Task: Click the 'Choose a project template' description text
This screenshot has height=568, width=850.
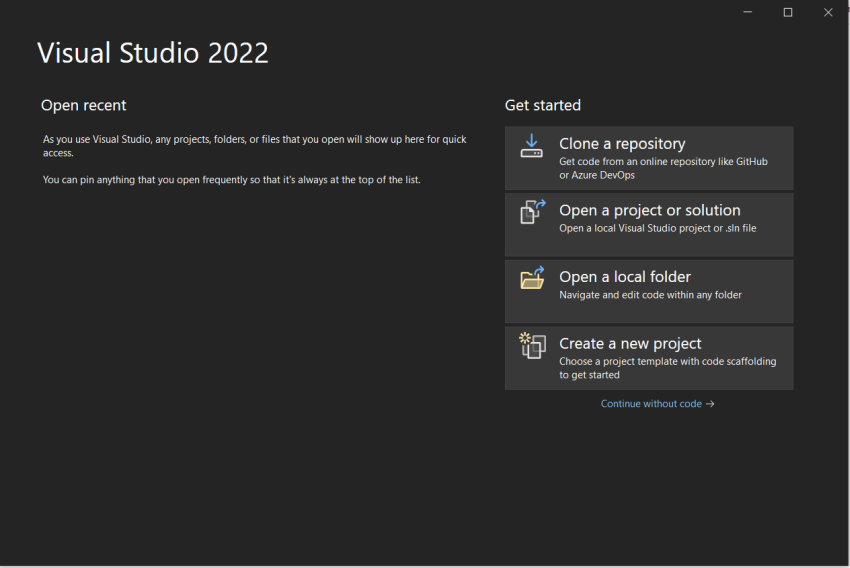Action: click(x=667, y=368)
